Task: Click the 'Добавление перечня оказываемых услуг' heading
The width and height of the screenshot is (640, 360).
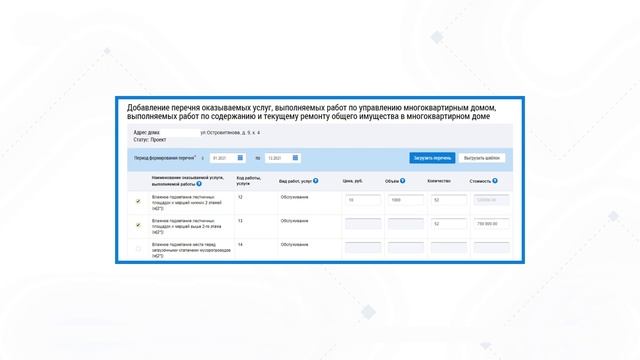Action: coord(311,112)
